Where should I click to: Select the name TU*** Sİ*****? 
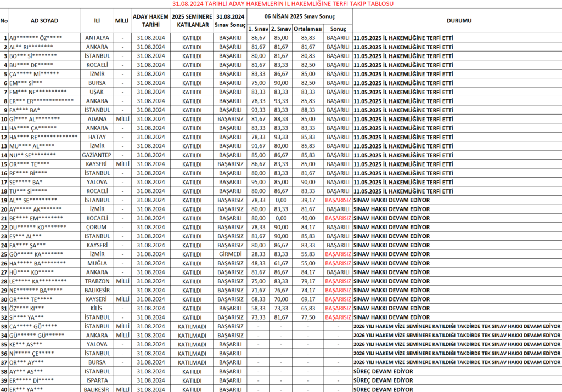click(x=29, y=191)
